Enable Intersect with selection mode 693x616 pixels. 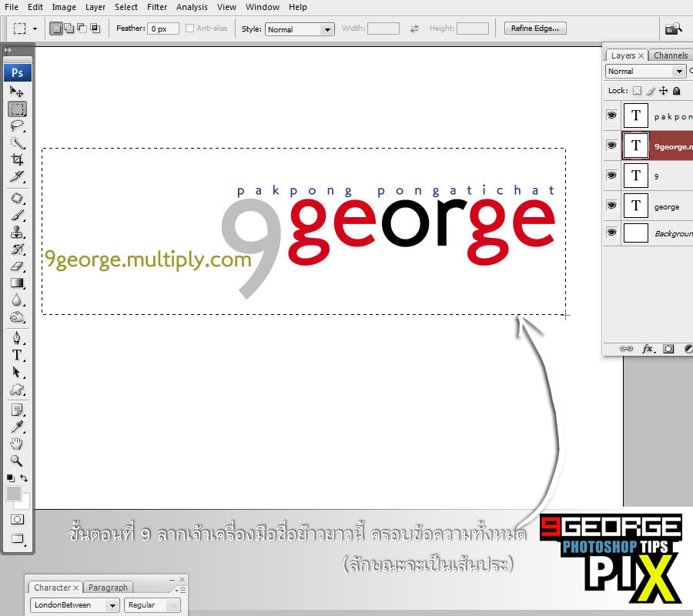(95, 28)
